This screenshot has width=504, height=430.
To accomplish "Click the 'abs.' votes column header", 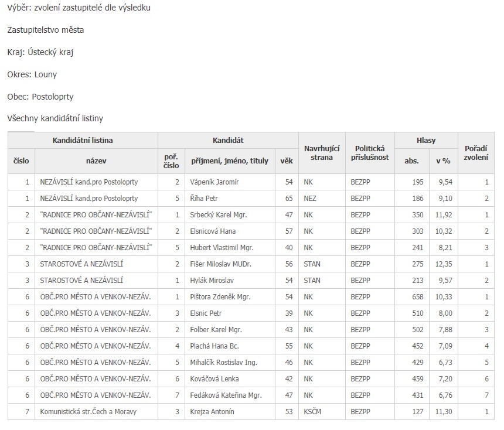I will (x=411, y=161).
